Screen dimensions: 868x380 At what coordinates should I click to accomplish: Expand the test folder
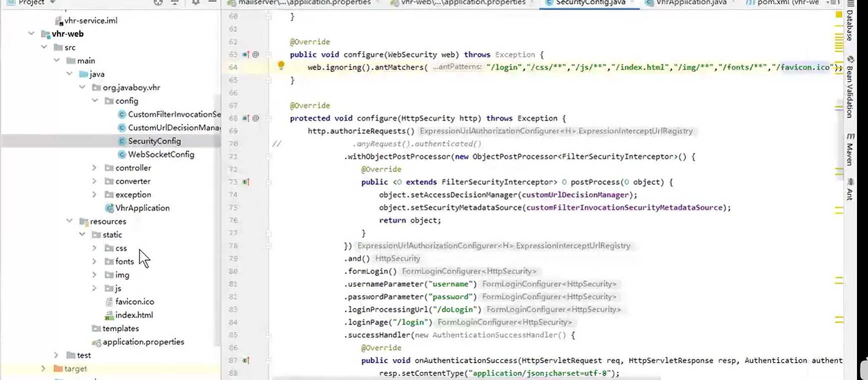(x=57, y=355)
